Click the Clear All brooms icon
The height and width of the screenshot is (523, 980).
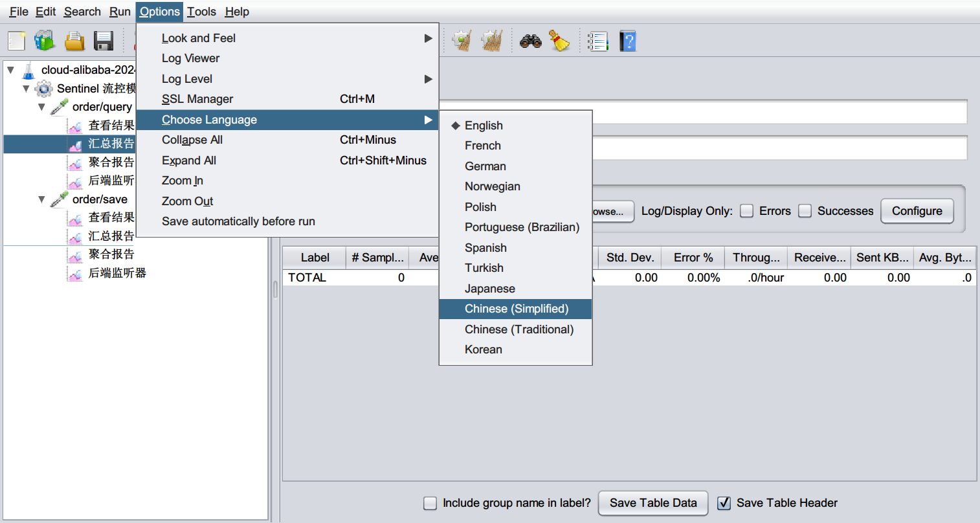point(492,41)
